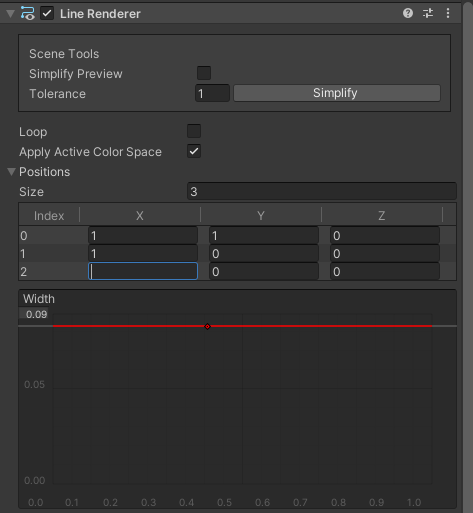Collapse the Positions list foldout

(11, 172)
